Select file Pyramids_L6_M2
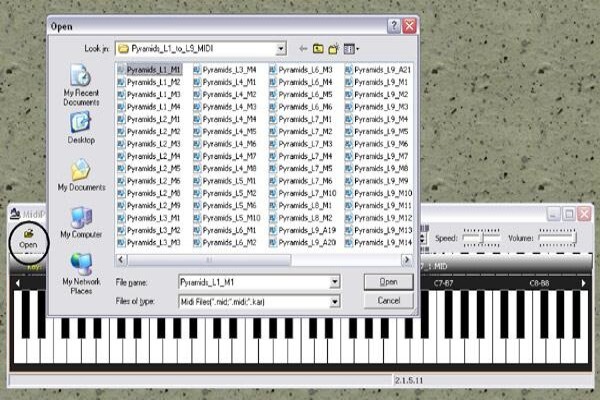Viewport: 600px width, 400px height. (225, 242)
